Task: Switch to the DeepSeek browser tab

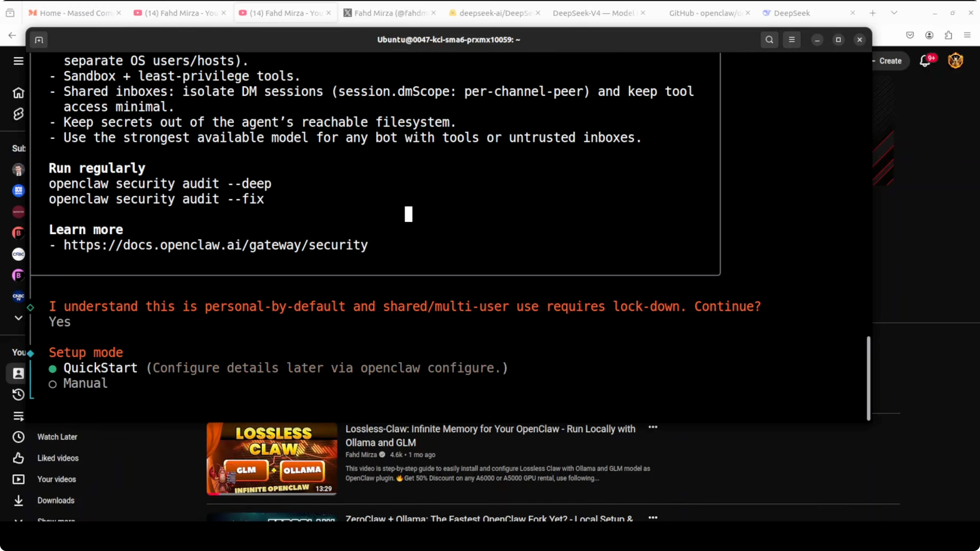Action: 791,13
